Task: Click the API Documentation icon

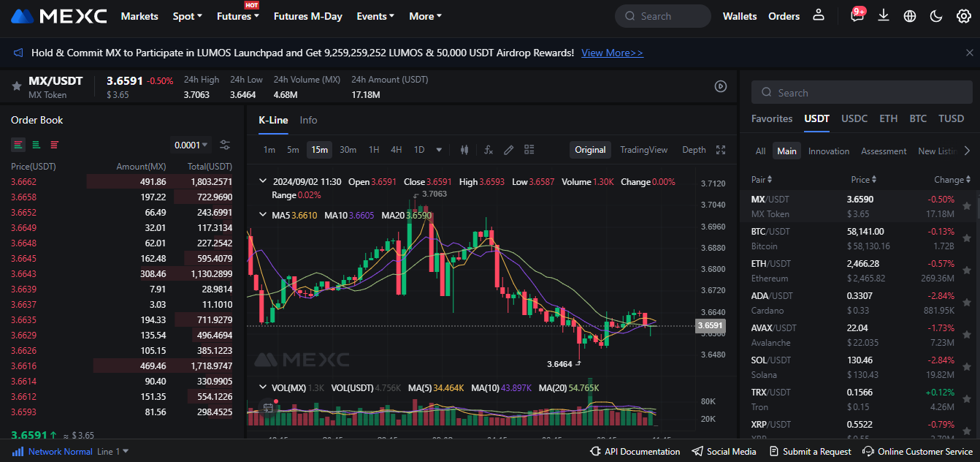Action: (595, 452)
